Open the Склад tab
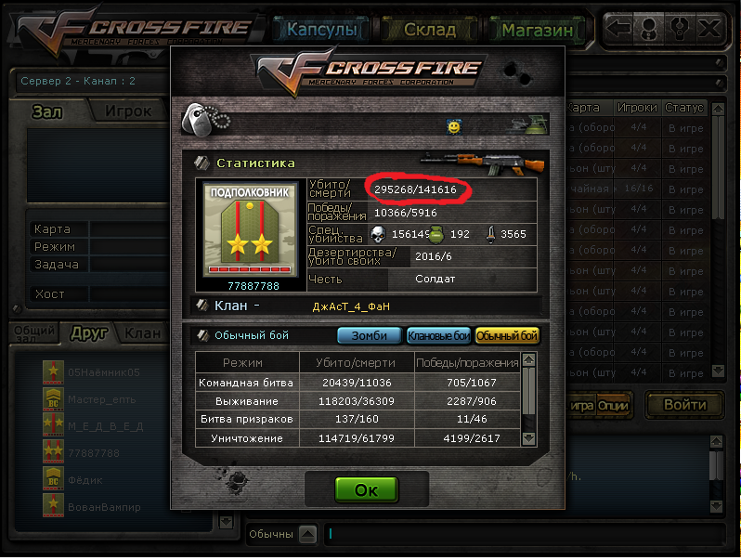The image size is (741, 560). tap(430, 31)
